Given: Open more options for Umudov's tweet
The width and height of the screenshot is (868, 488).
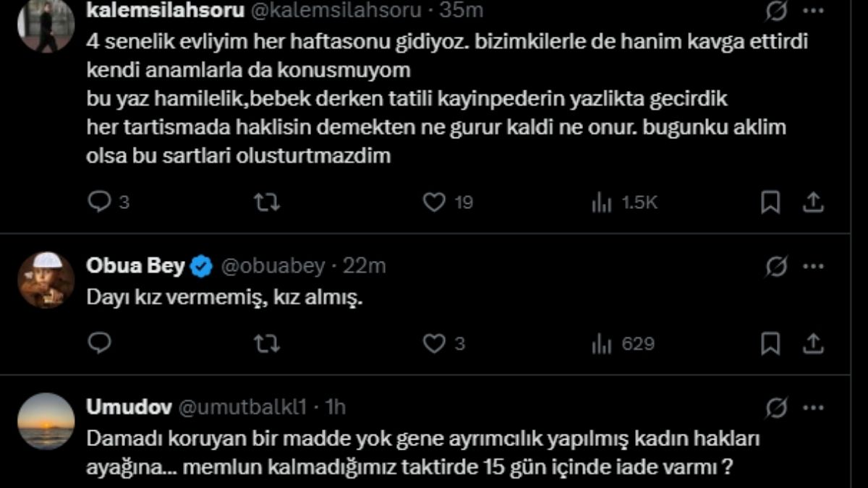Looking at the screenshot, I should (814, 408).
